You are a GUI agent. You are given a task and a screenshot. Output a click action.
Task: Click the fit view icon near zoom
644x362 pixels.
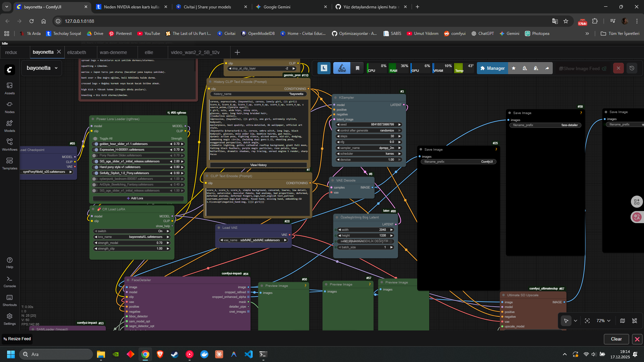(x=587, y=321)
